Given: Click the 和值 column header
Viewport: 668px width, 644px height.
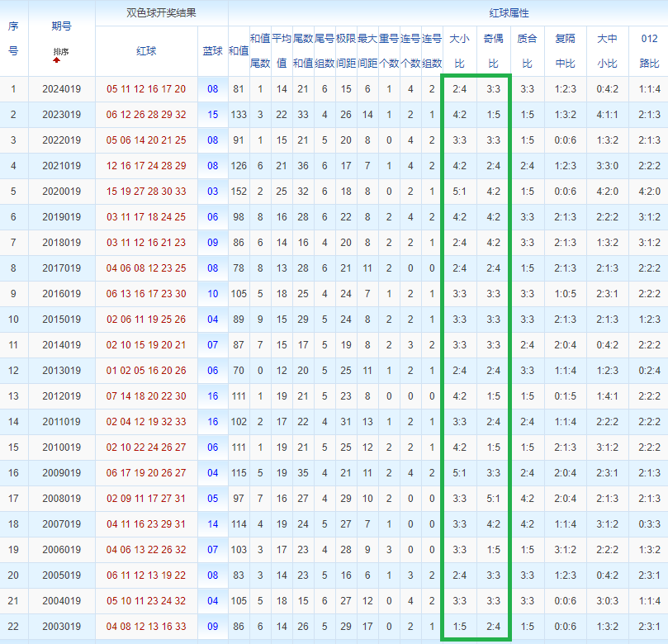Looking at the screenshot, I should click(x=239, y=51).
